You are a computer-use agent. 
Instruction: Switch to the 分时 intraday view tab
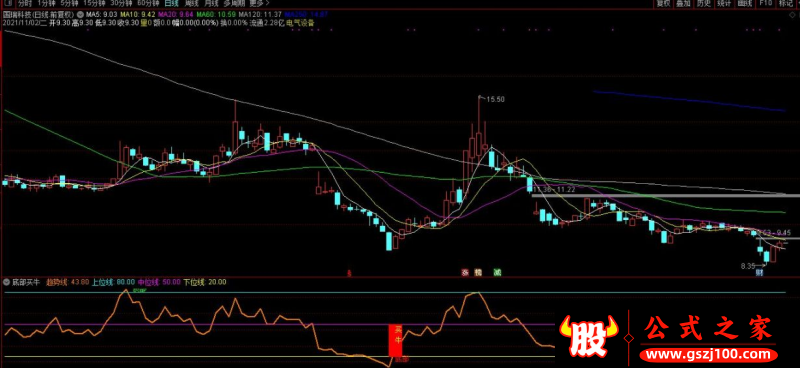tap(25, 4)
